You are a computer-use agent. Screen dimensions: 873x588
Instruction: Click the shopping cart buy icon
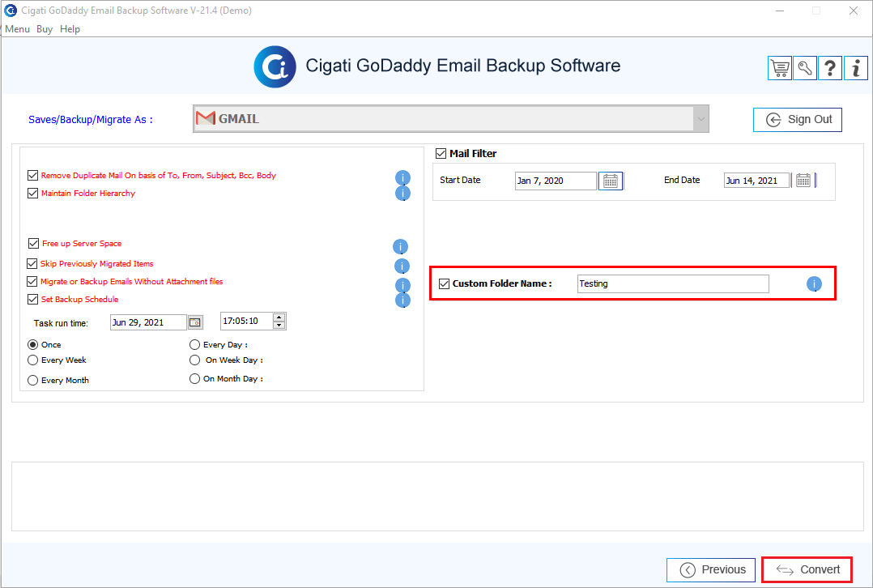[x=779, y=68]
